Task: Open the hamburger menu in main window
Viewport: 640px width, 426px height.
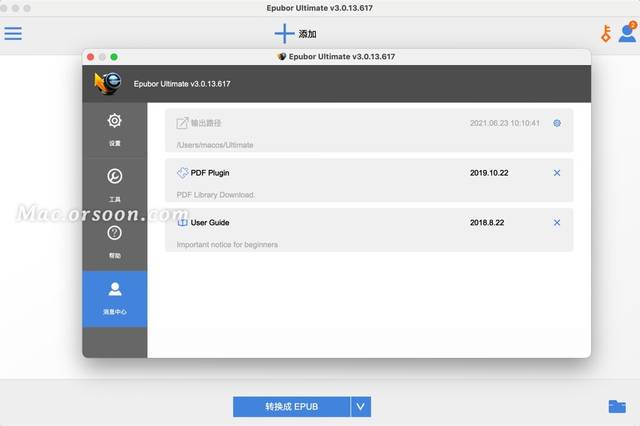Action: pos(13,33)
